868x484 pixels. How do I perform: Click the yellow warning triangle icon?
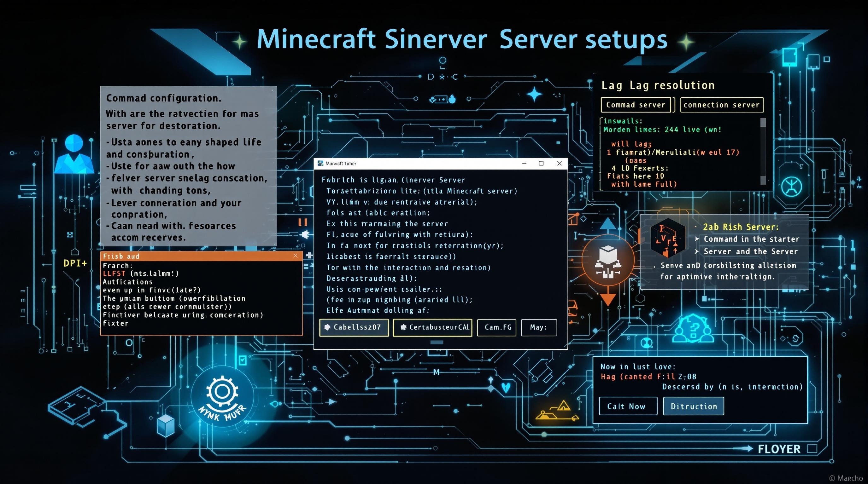tap(563, 406)
